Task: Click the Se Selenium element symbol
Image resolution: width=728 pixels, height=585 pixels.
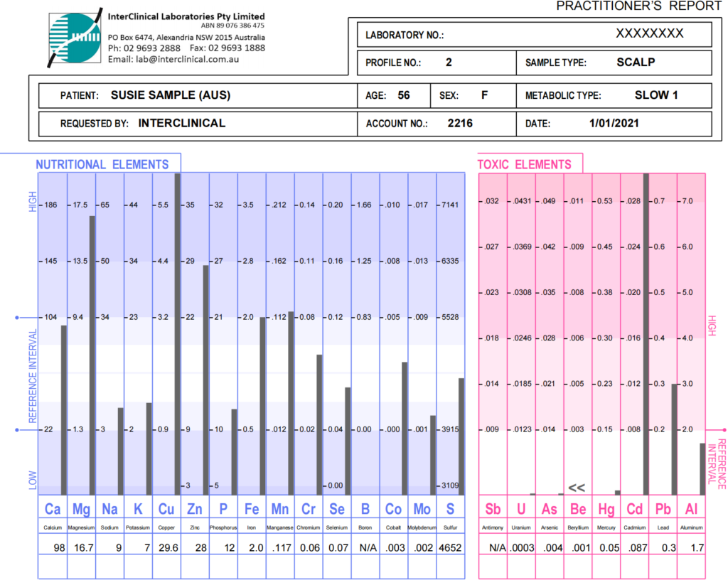Action: click(x=336, y=510)
